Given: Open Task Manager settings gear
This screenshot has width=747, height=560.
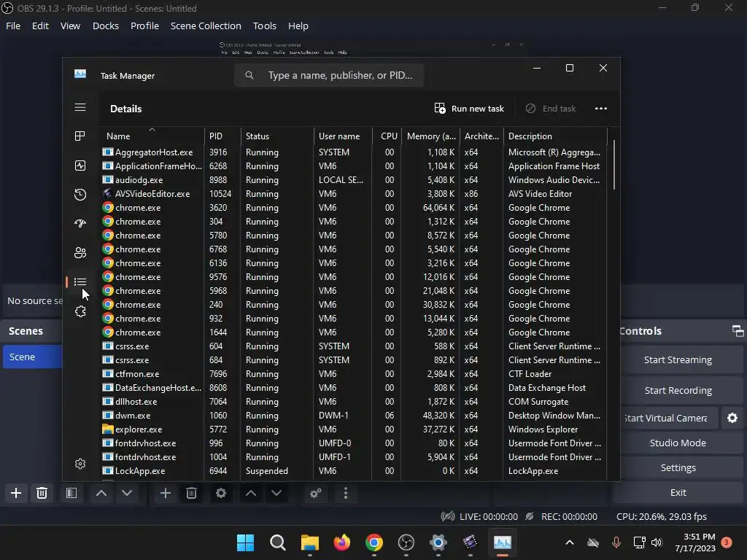Looking at the screenshot, I should tap(80, 464).
